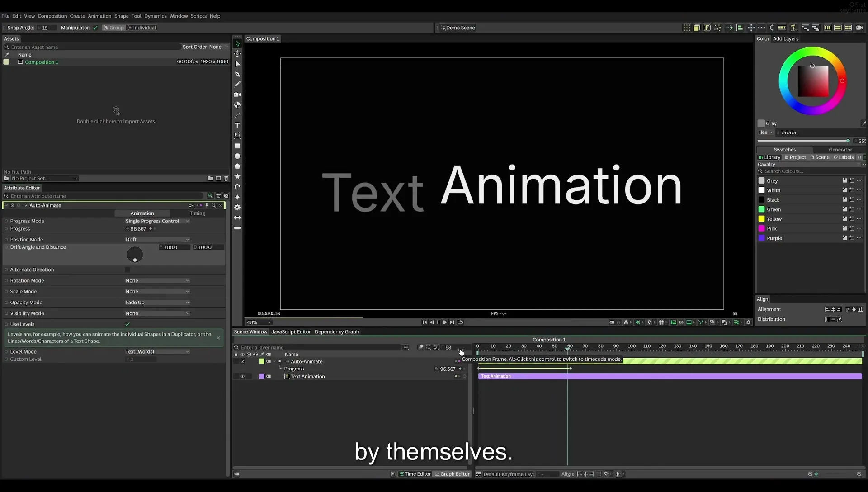Image resolution: width=868 pixels, height=492 pixels.
Task: Open the Generator swatches tab
Action: tap(840, 150)
